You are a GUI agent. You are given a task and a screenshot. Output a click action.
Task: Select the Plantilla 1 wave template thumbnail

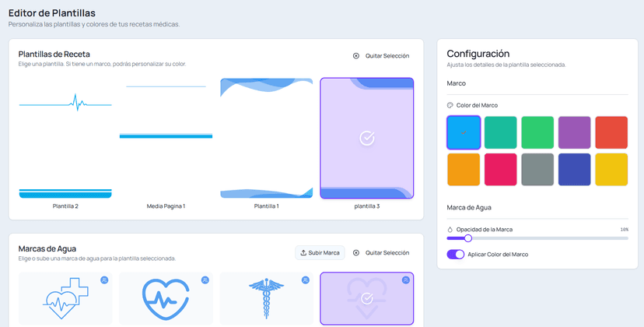point(266,139)
